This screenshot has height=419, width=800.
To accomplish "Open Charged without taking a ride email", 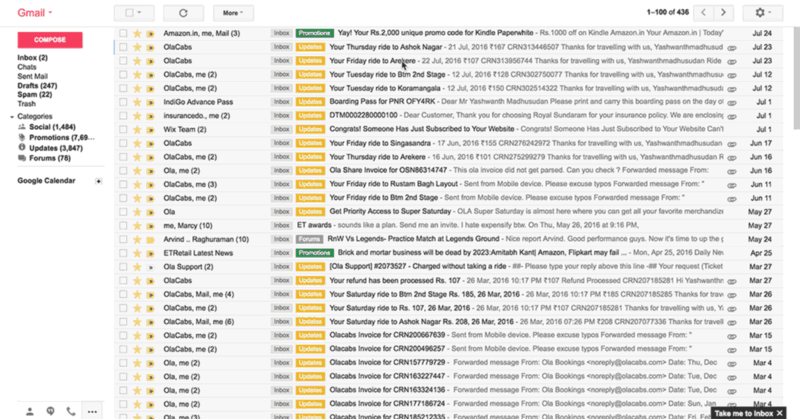I will [x=418, y=267].
